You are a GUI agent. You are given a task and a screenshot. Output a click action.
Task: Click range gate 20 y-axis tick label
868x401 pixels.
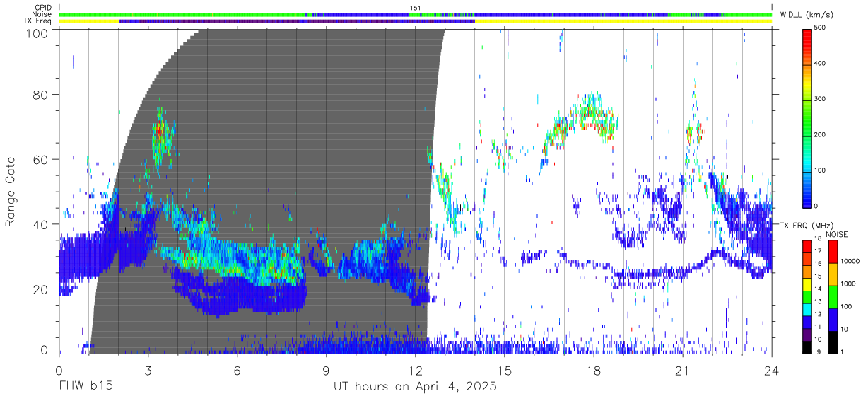(x=42, y=290)
